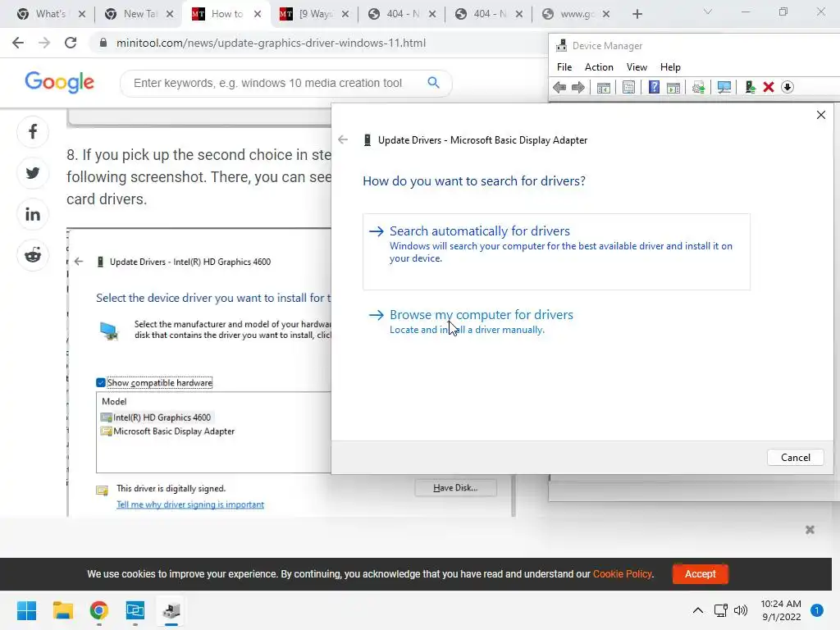Click Device Manager toolbar Forward arrow

click(578, 87)
